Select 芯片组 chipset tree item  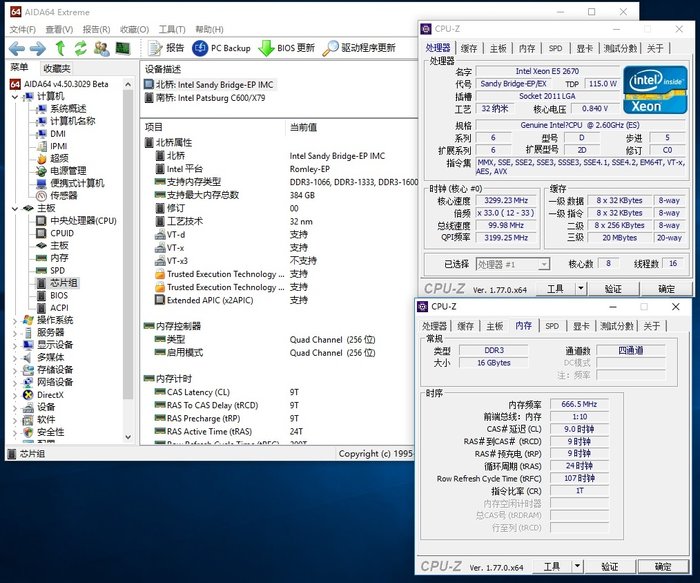pyautogui.click(x=63, y=283)
